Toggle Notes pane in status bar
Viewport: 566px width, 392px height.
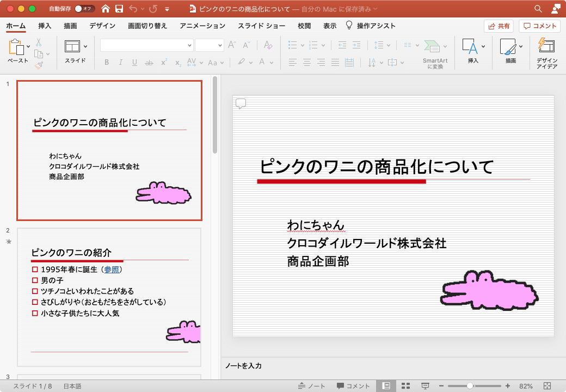312,385
